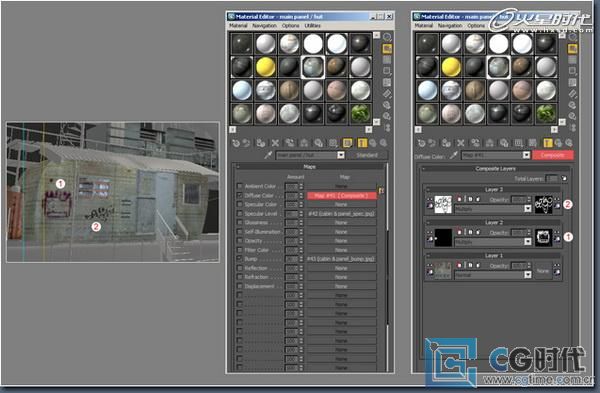This screenshot has height=393, width=600.
Task: Open Specular Level cabin panel_spec map button
Action: pyautogui.click(x=341, y=214)
